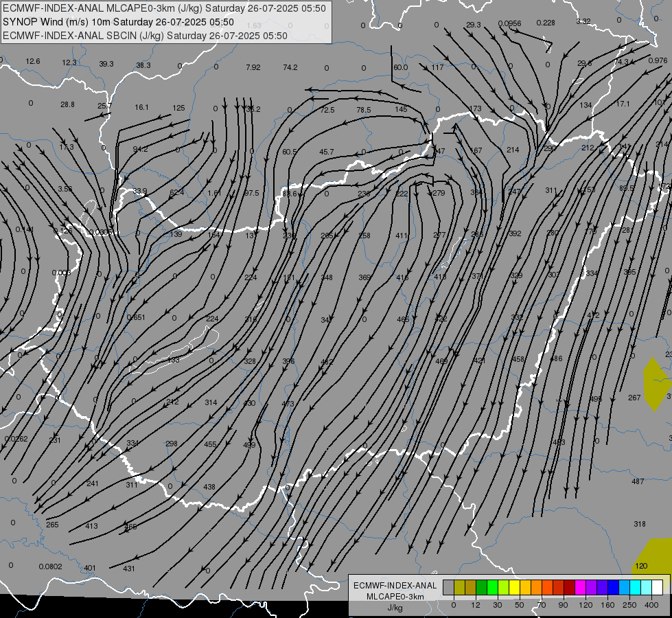Screen dimensions: 672x618
Task: Click the map value 0.0802
Action: click(x=50, y=566)
